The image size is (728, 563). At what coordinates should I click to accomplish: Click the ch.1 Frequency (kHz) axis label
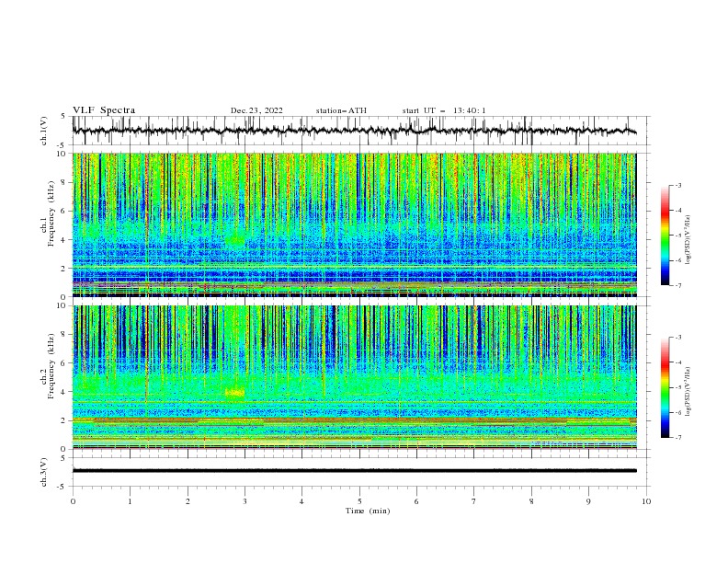pyautogui.click(x=48, y=212)
